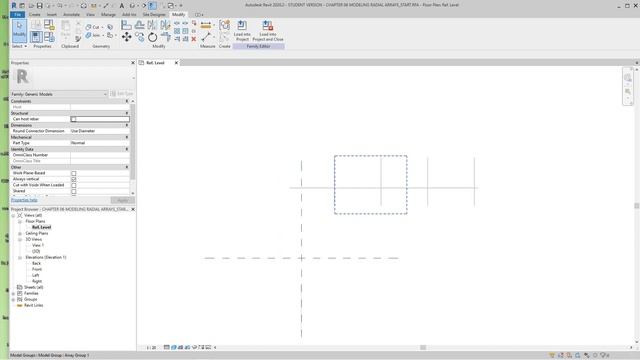Switch to the Insert ribbon tab
This screenshot has height=360, width=640.
(x=52, y=15)
